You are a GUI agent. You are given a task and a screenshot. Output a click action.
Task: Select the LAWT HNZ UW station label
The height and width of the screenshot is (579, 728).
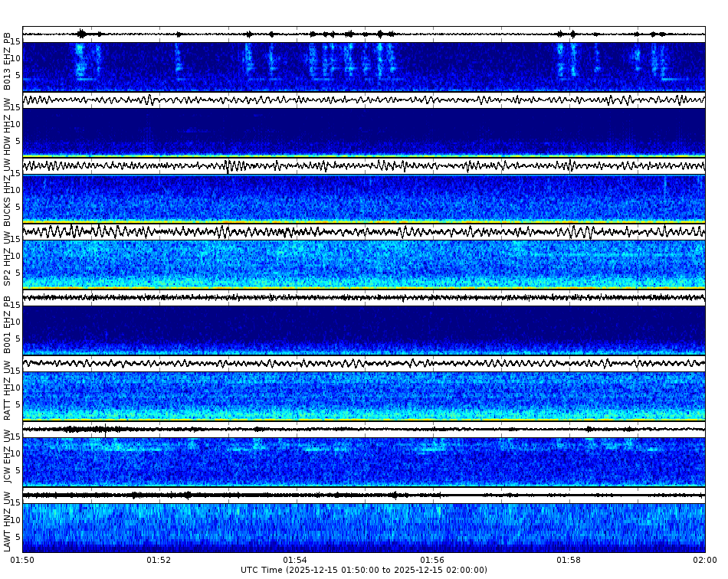coord(8,522)
